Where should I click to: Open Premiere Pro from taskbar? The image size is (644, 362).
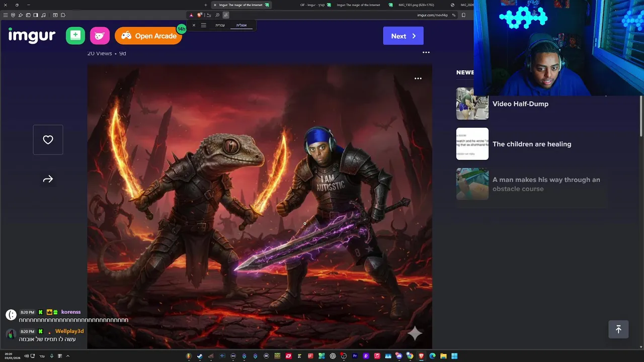click(354, 356)
